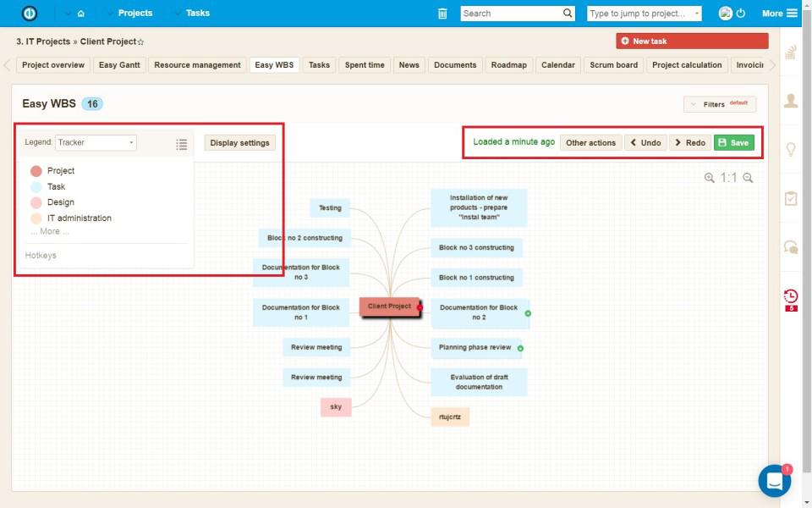Screen dimensions: 812x508
Task: Open the Legend Tracker dropdown
Action: coord(96,143)
